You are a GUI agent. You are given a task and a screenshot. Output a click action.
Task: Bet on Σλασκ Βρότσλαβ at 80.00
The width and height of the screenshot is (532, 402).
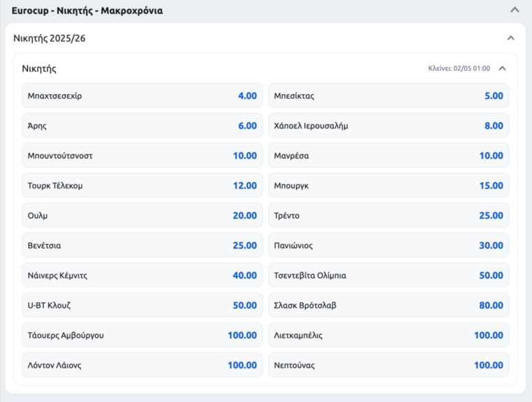click(388, 306)
